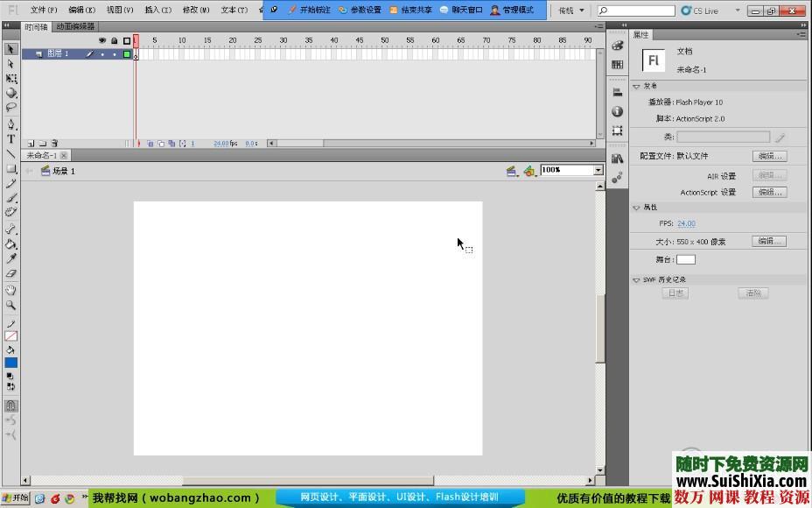Click the blue fill color swatch
Viewport: 812px width, 508px height.
[x=11, y=363]
